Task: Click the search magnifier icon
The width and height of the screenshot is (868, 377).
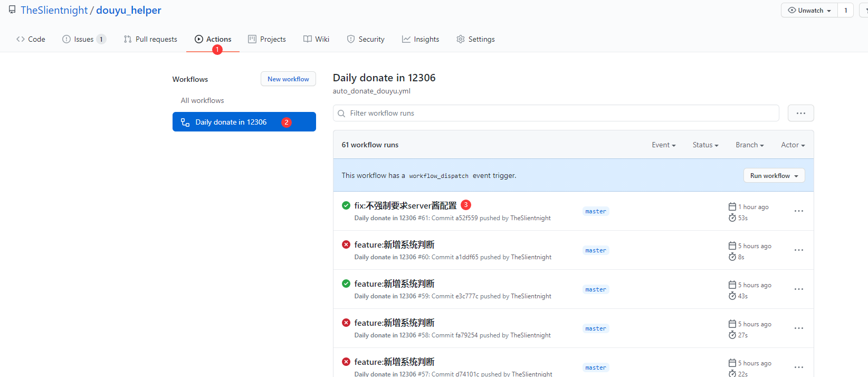Action: [341, 113]
